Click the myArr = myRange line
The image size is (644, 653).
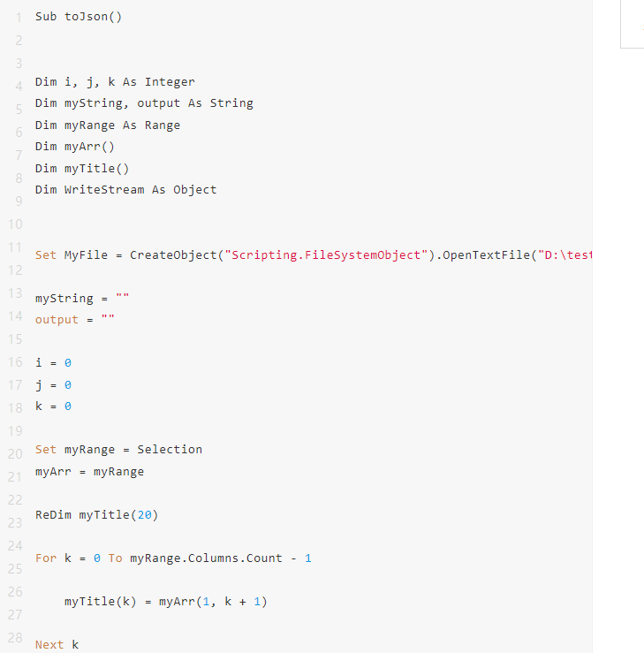pos(89,472)
